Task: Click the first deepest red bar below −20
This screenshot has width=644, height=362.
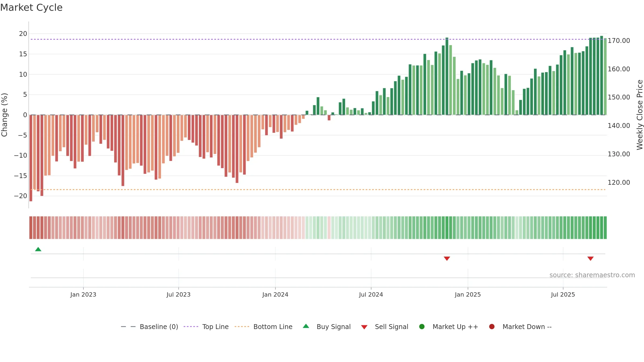Action: pos(31,158)
